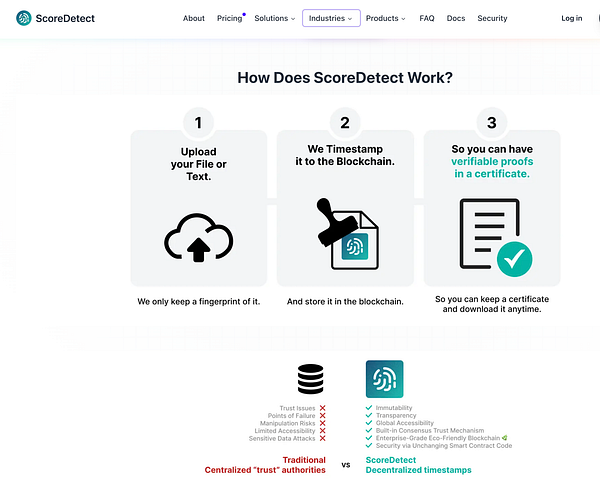Click the green check beside Built-in Consensus Trust Mechanism
Image resolution: width=600 pixels, height=484 pixels.
(x=369, y=430)
